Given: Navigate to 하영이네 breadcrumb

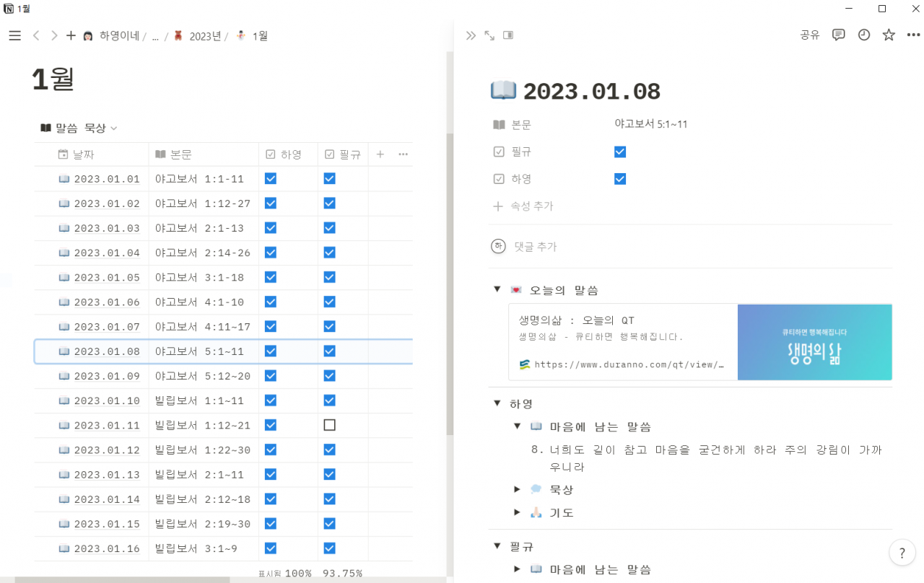Looking at the screenshot, I should click(x=111, y=35).
